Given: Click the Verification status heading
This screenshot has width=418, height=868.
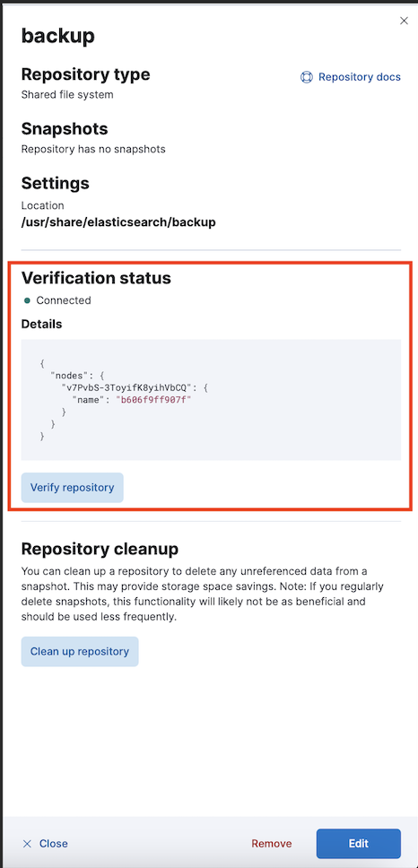Looking at the screenshot, I should point(96,278).
